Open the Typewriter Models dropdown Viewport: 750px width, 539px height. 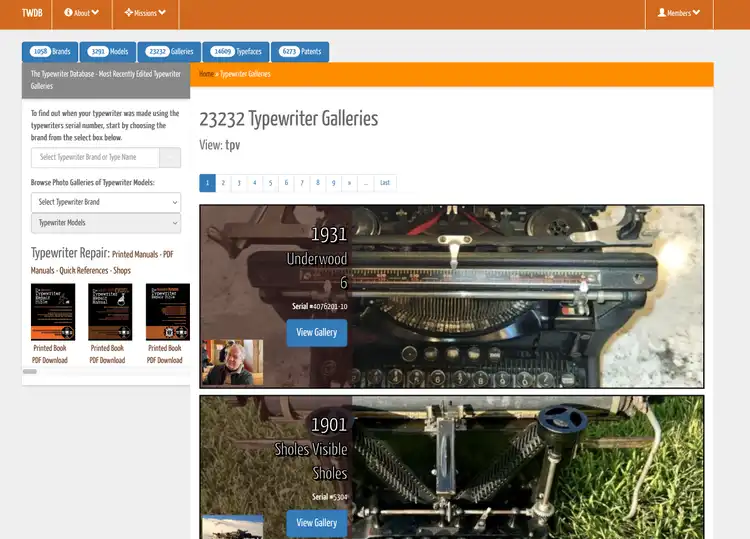[106, 223]
